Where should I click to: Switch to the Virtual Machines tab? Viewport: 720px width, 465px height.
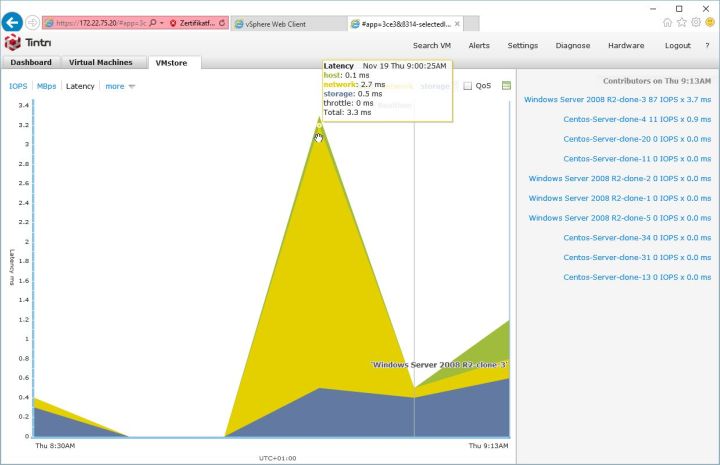(100, 62)
